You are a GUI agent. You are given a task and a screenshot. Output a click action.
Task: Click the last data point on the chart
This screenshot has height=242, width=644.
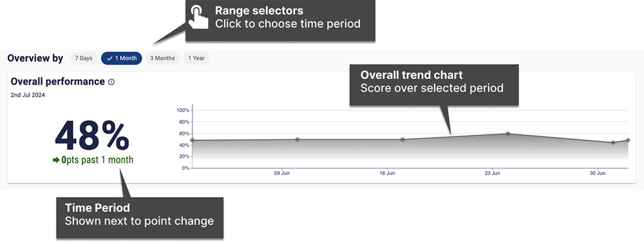click(x=628, y=140)
